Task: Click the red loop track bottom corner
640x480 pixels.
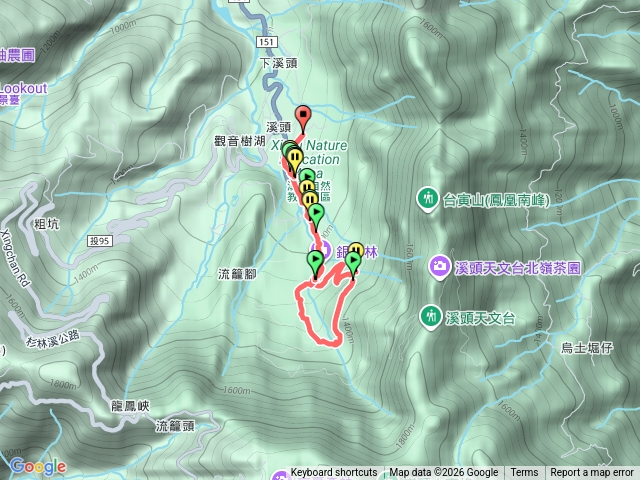Action: click(336, 344)
